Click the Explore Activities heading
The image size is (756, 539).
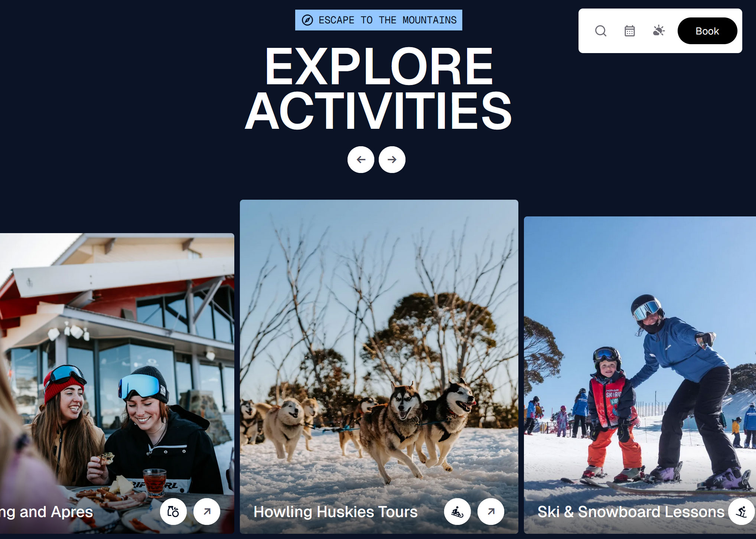pyautogui.click(x=378, y=88)
